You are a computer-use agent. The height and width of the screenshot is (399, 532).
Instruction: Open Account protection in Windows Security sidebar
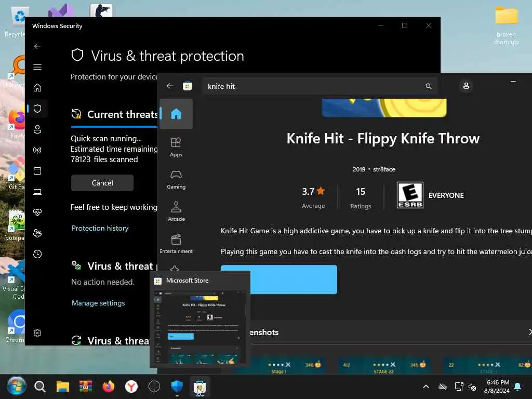37,129
